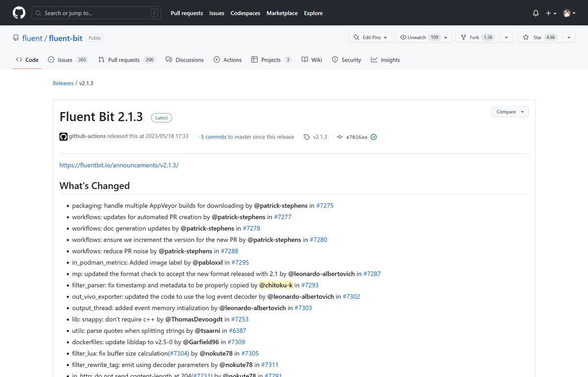Viewport: 588px width, 377px height.
Task: Switch to the Issues tab
Action: (68, 60)
